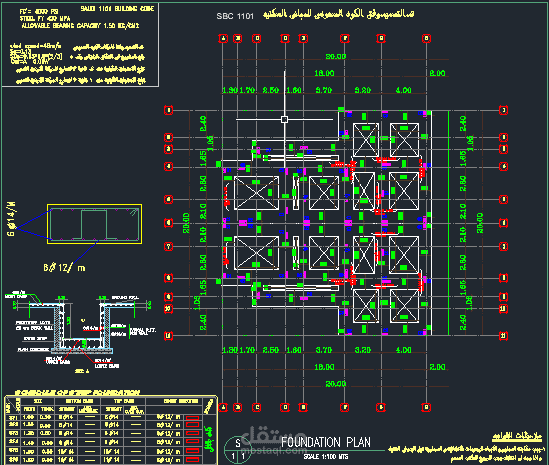
Task: Select the PLAIN CONCRETE label in section detail
Action: (33, 349)
